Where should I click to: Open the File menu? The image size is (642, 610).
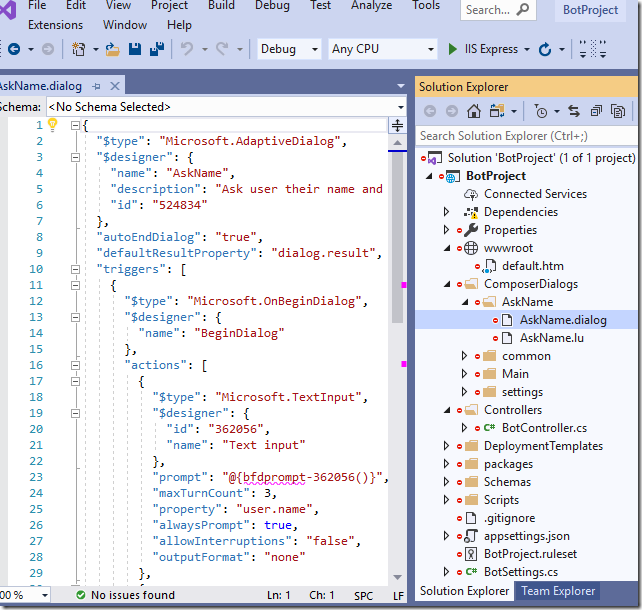pos(37,5)
